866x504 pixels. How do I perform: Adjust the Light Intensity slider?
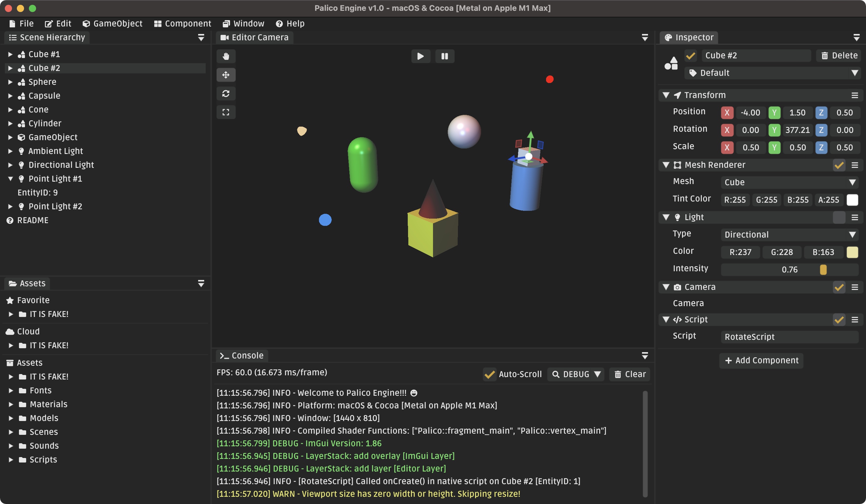[x=789, y=269]
